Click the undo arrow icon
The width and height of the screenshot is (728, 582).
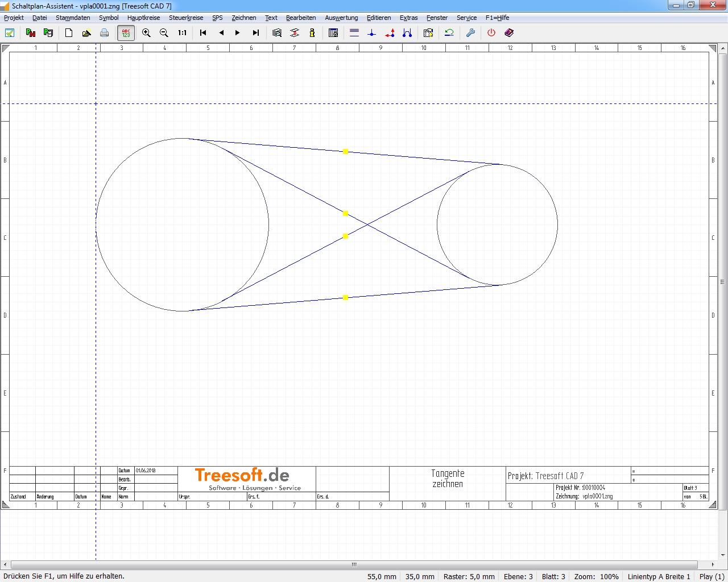(x=449, y=33)
